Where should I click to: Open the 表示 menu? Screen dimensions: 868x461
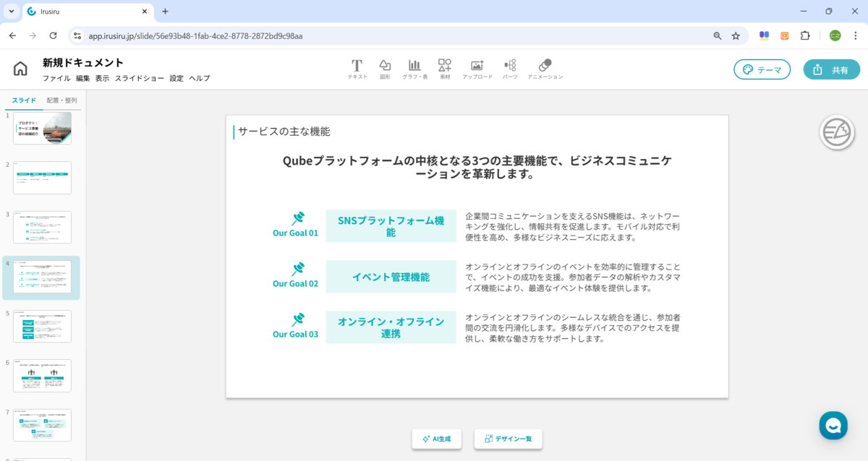pyautogui.click(x=102, y=78)
